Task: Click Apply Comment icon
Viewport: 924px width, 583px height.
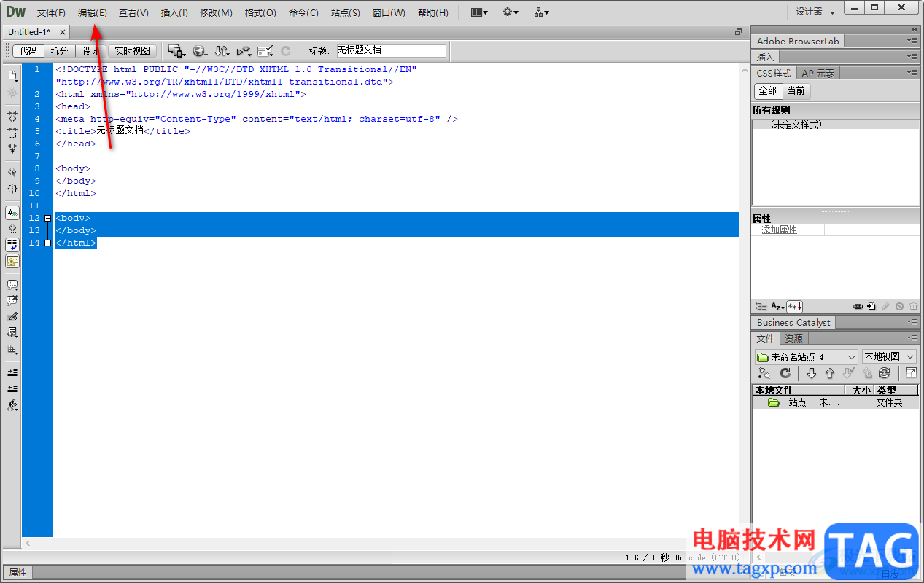Action: click(x=12, y=285)
